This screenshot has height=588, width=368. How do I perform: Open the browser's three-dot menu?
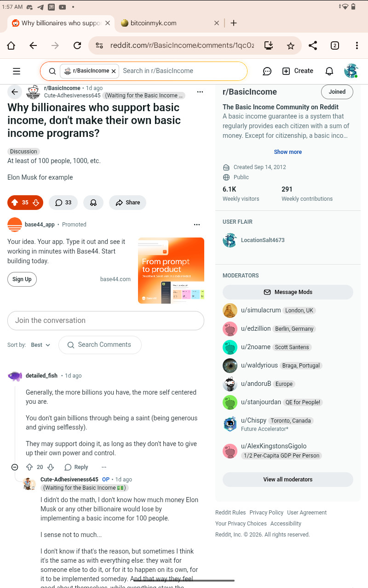(356, 45)
